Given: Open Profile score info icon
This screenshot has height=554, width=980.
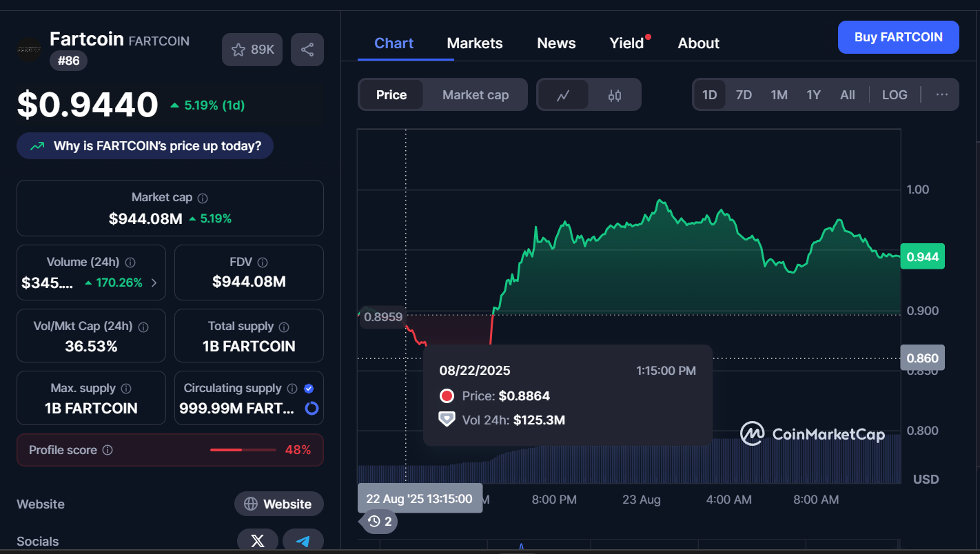Looking at the screenshot, I should (x=108, y=450).
